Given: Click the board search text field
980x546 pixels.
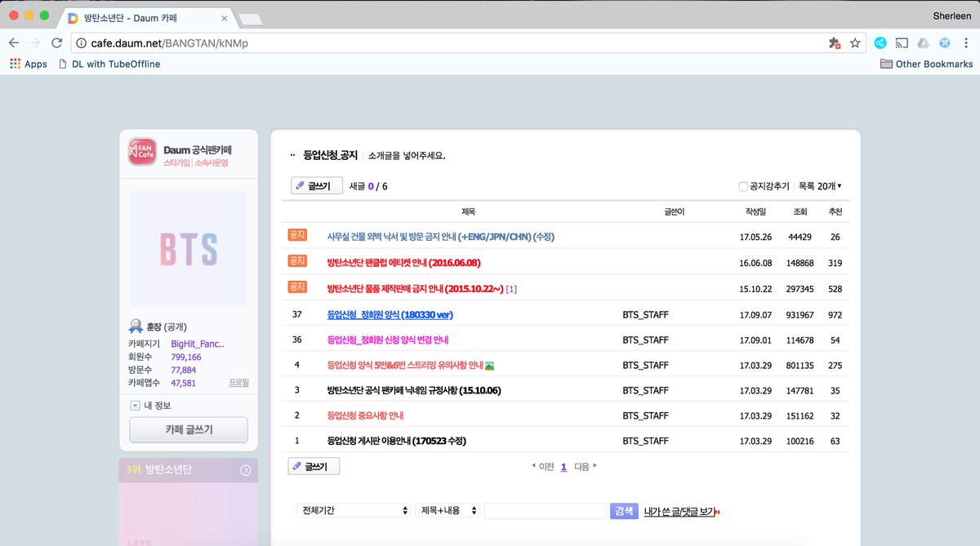Looking at the screenshot, I should pyautogui.click(x=545, y=510).
